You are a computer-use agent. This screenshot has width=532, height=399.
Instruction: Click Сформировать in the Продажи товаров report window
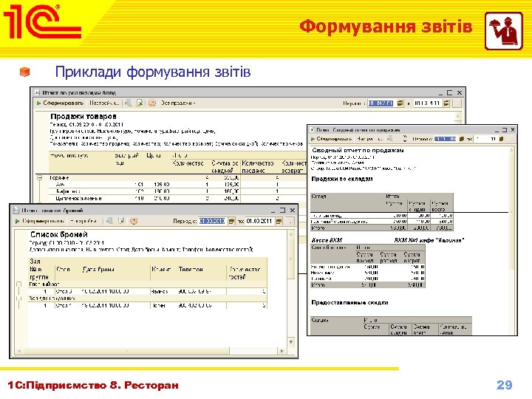(60, 103)
